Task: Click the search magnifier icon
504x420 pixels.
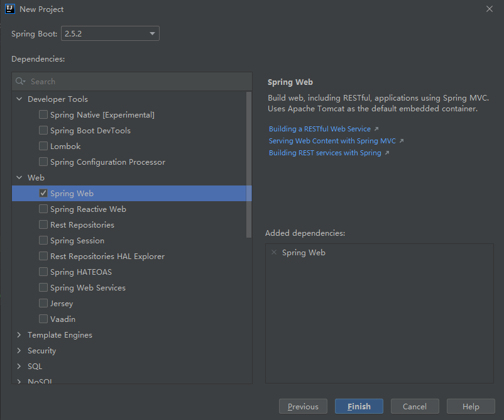Action: pyautogui.click(x=20, y=81)
